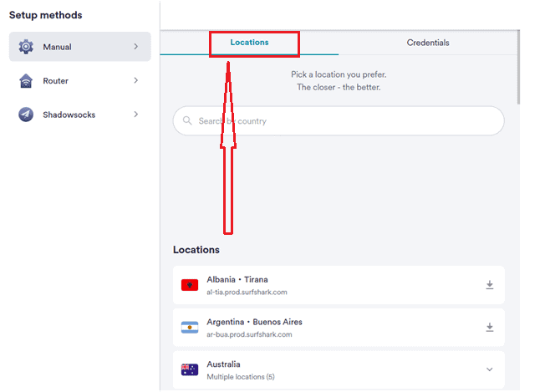The width and height of the screenshot is (550, 392).
Task: Click the vertical scrollbar on the right
Action: 520,75
